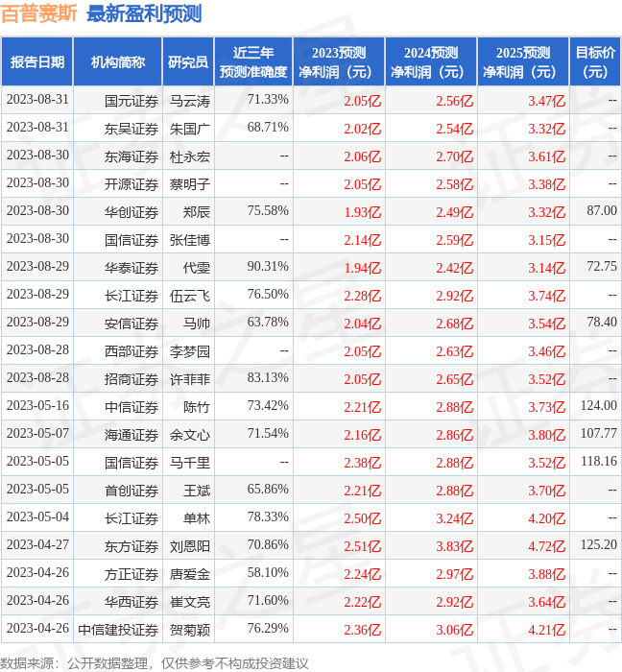The height and width of the screenshot is (672, 622).
Task: Select analyst 张佳博 cell
Action: 190,240
